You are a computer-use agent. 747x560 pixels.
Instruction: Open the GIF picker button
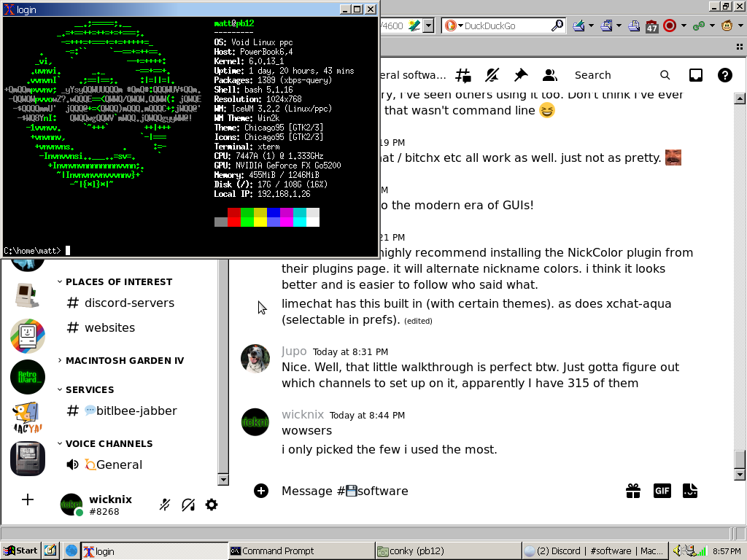(662, 491)
